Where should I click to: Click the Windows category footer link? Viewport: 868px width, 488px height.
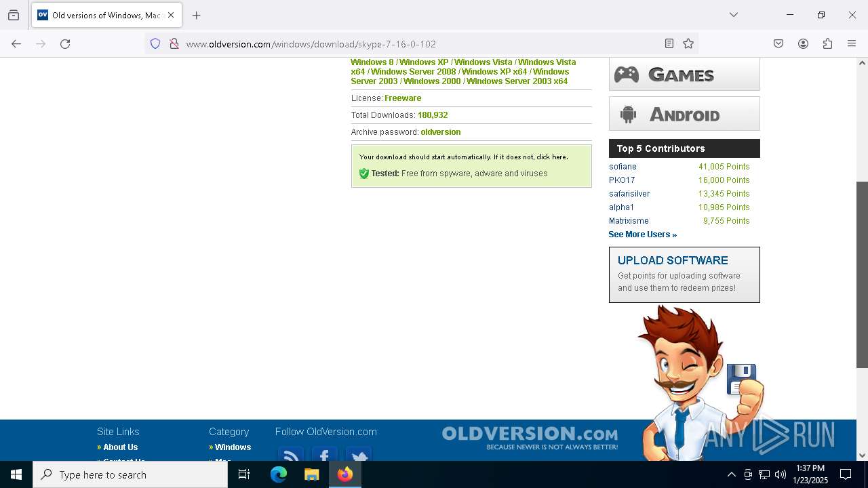tap(233, 447)
